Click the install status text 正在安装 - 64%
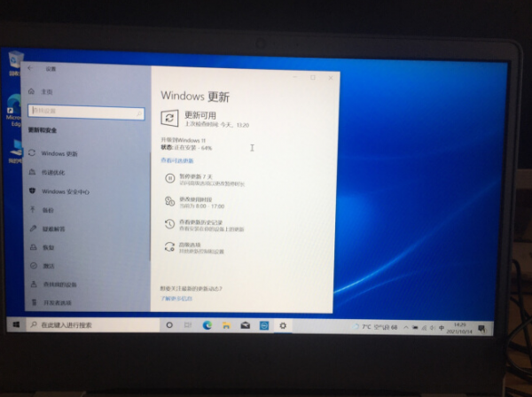 click(193, 148)
